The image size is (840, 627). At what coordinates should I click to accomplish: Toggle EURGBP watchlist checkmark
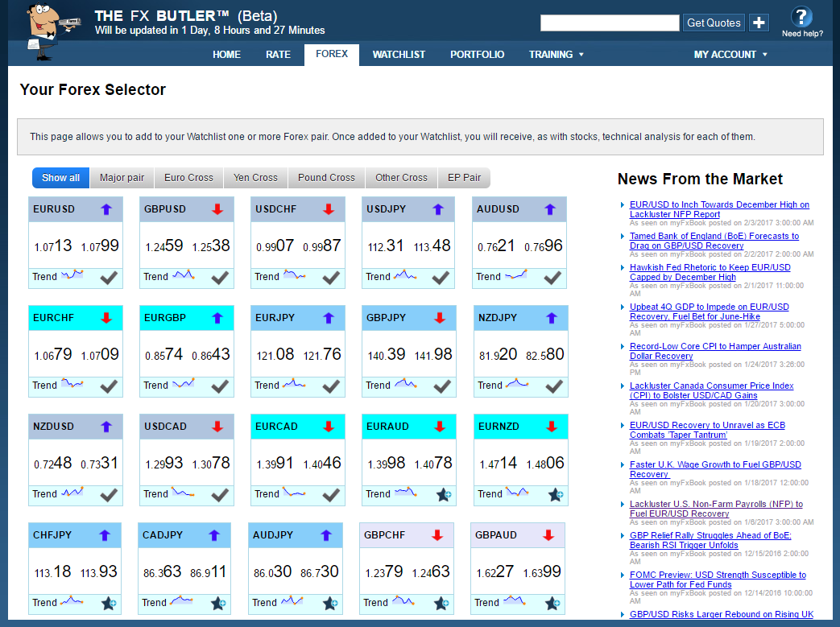[x=220, y=386]
